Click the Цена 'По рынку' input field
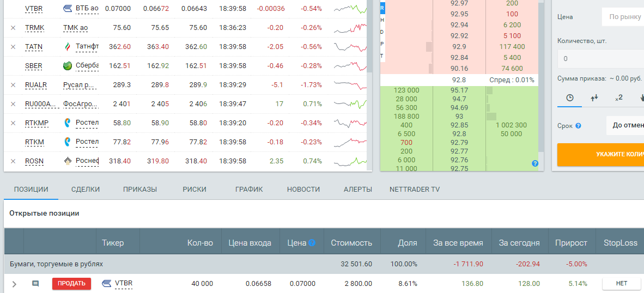This screenshot has height=293, width=644. [623, 17]
